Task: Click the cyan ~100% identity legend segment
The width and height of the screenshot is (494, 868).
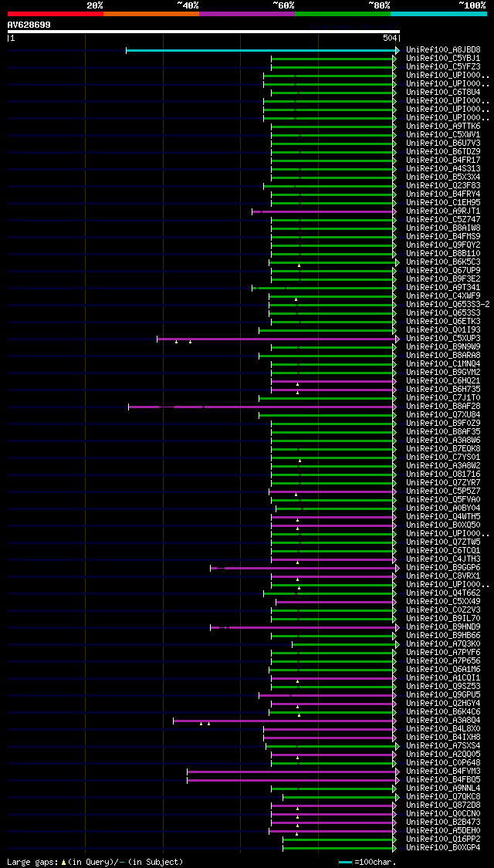Action: pyautogui.click(x=438, y=13)
